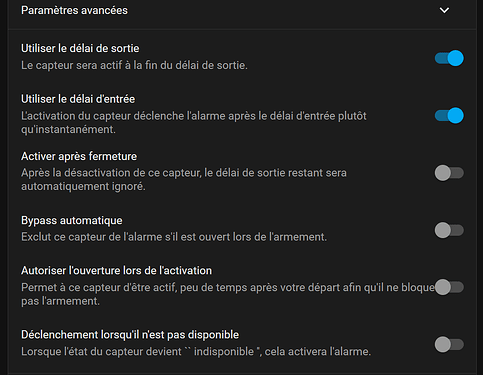Click the 'L'activation du capteur déclenche' description

coord(194,123)
